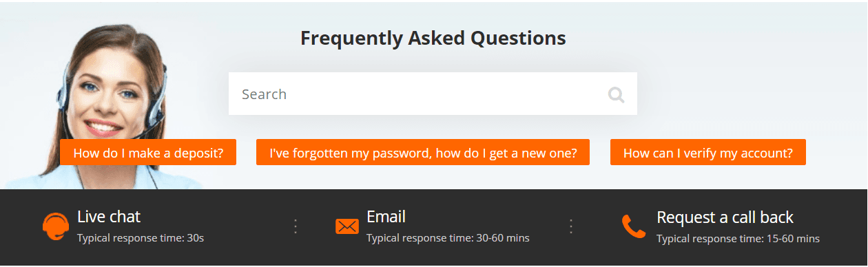
Task: Click the orange envelope Email icon
Action: pyautogui.click(x=347, y=226)
